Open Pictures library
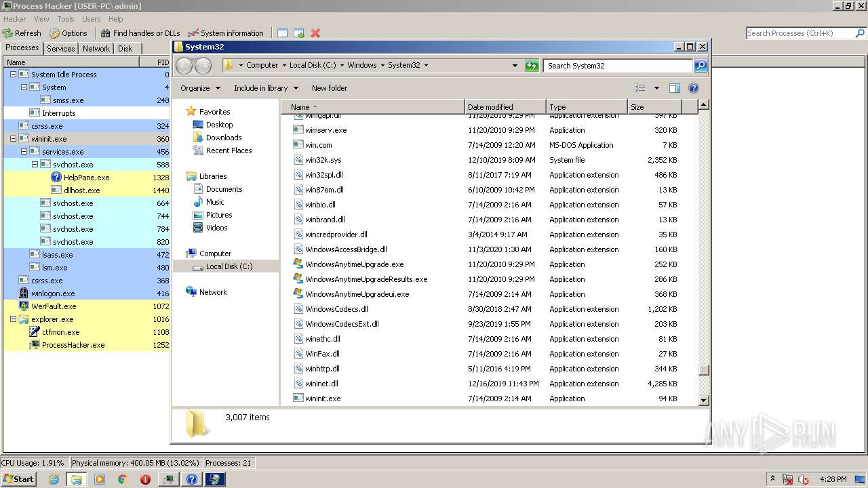This screenshot has width=868, height=488. (219, 215)
